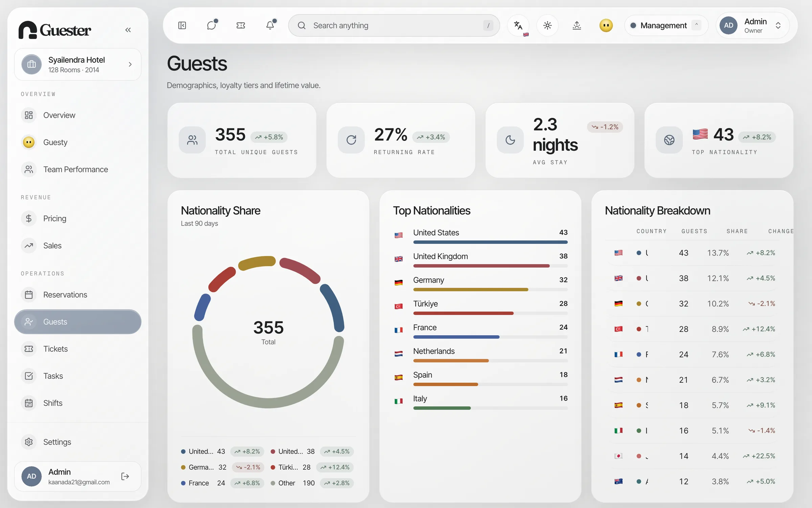Screen dimensions: 812x508
Task: Click the Spain flag in Top Nationalities
Action: [x=399, y=378]
